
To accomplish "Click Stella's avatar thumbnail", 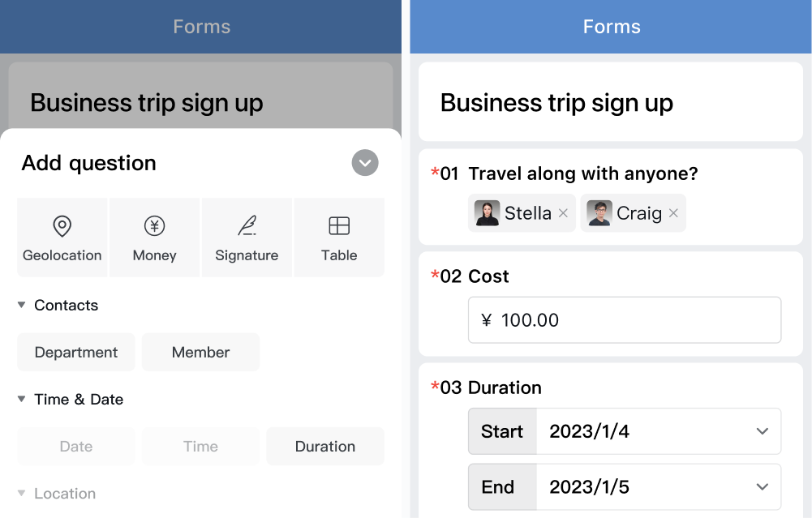I will coord(487,213).
